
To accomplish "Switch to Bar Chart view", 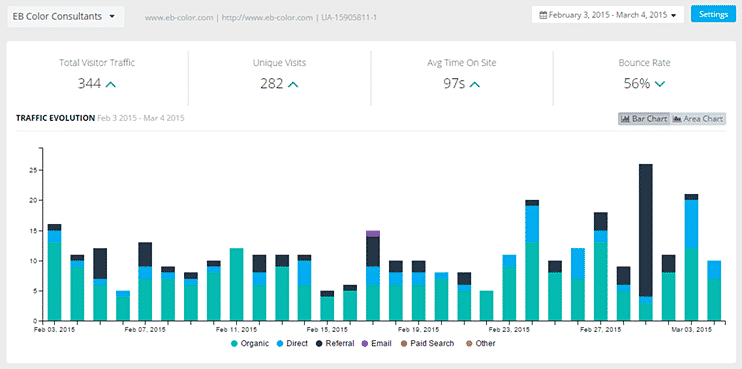I will (644, 119).
